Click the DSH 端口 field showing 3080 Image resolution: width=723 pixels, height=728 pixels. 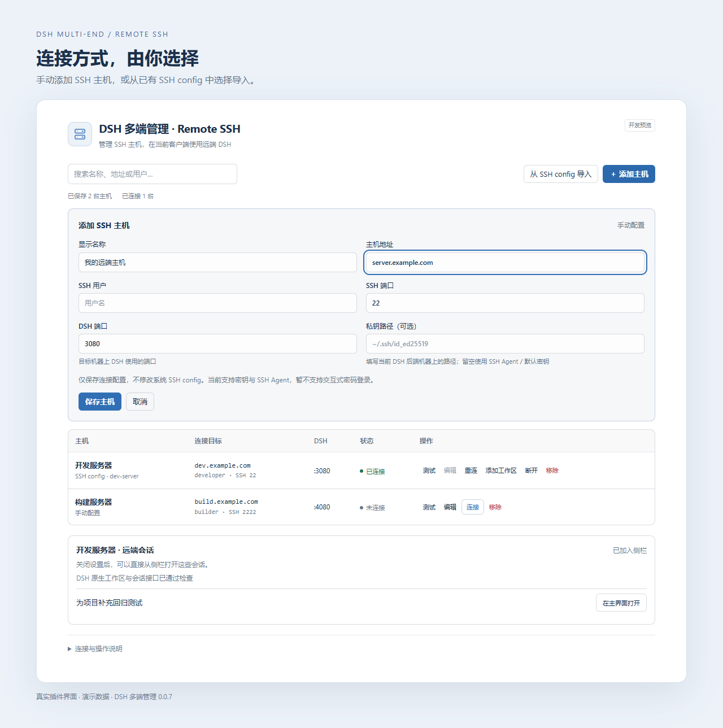click(217, 343)
